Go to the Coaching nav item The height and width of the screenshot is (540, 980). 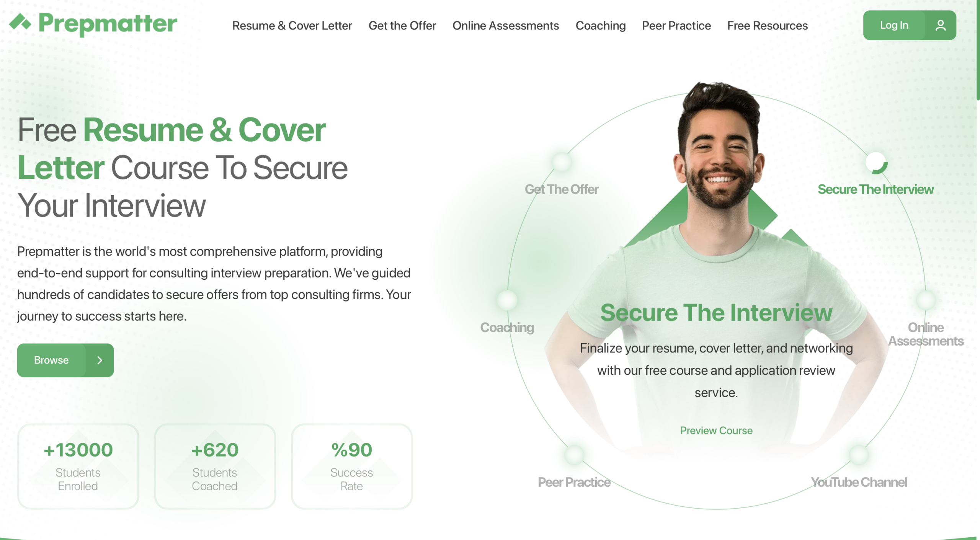coord(600,26)
